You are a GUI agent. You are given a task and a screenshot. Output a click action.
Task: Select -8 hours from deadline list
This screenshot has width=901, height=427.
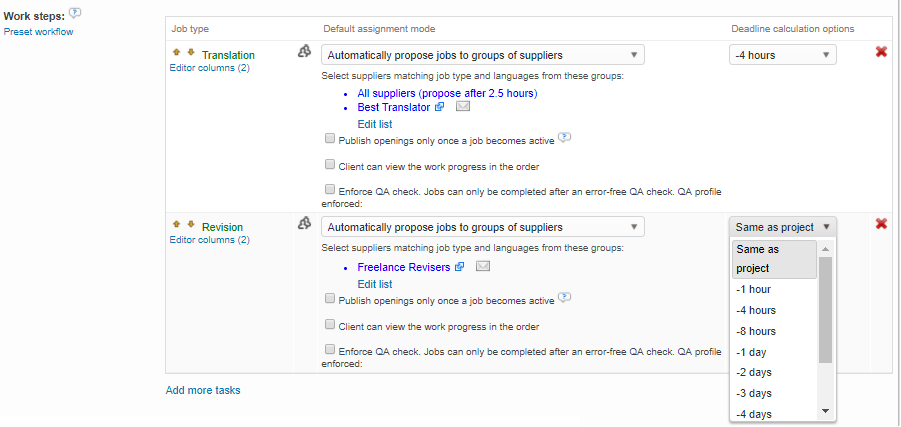[755, 331]
